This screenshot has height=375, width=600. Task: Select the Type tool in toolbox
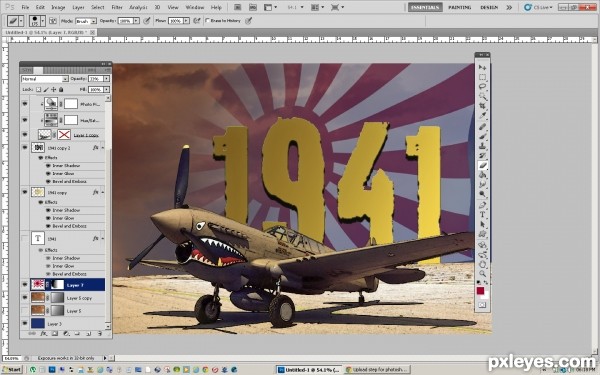pyautogui.click(x=483, y=215)
